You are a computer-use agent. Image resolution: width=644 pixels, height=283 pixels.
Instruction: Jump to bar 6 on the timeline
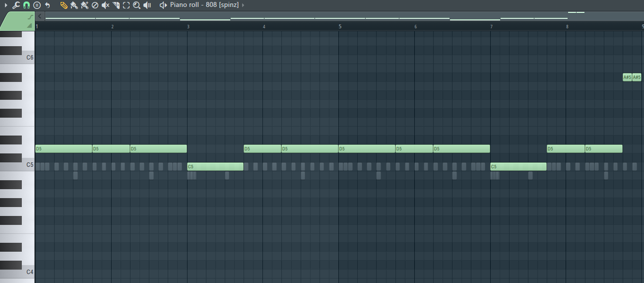click(416, 26)
